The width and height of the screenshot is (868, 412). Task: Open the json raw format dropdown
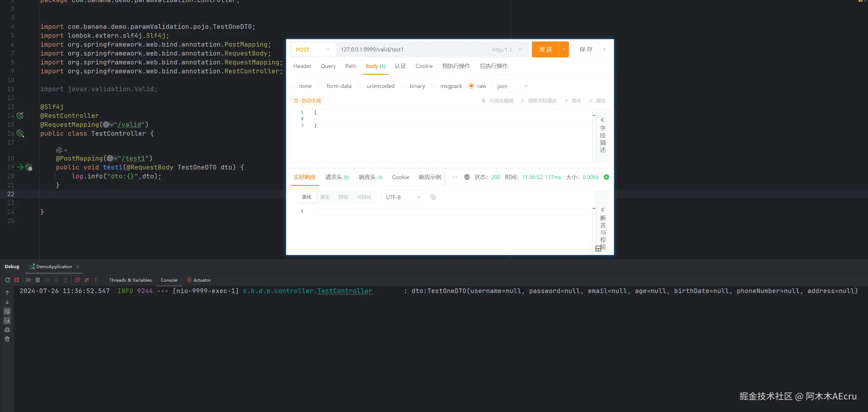pos(512,86)
